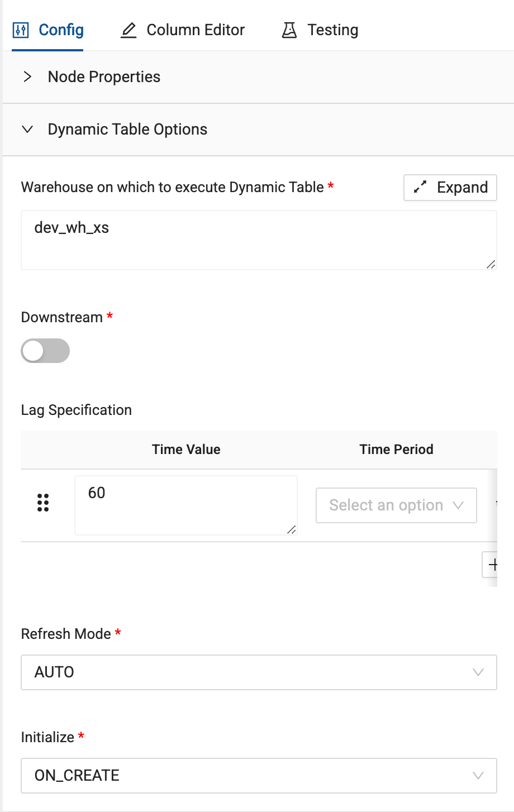Click the drag handle in Lag Specification row
Screen dimensions: 514x812
43,503
